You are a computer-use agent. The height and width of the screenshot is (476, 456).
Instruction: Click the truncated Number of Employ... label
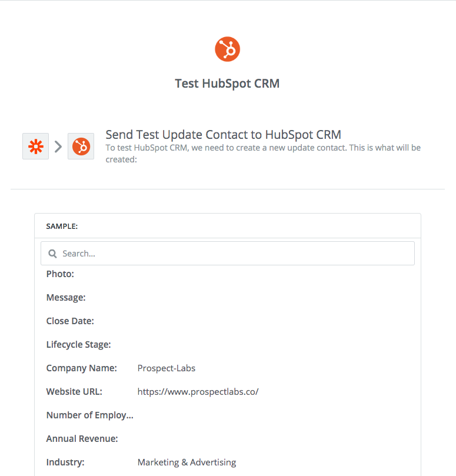pos(90,415)
